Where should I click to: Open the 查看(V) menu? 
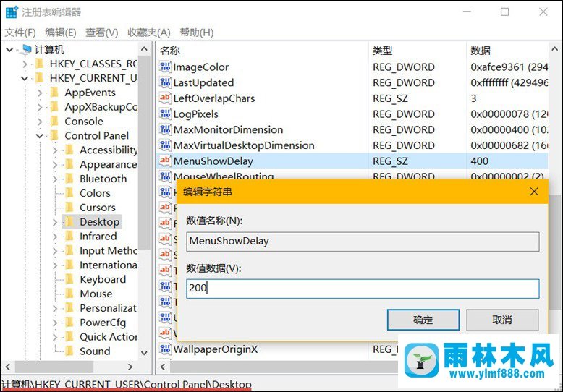point(101,33)
